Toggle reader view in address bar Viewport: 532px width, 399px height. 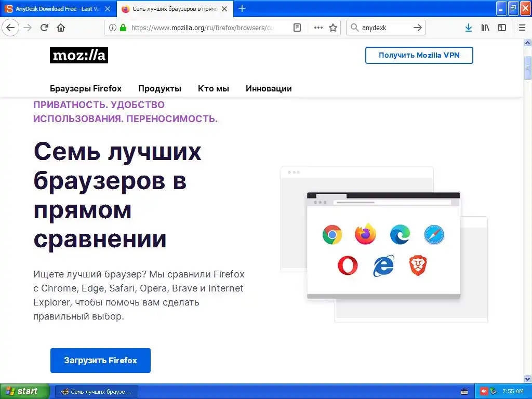click(297, 28)
